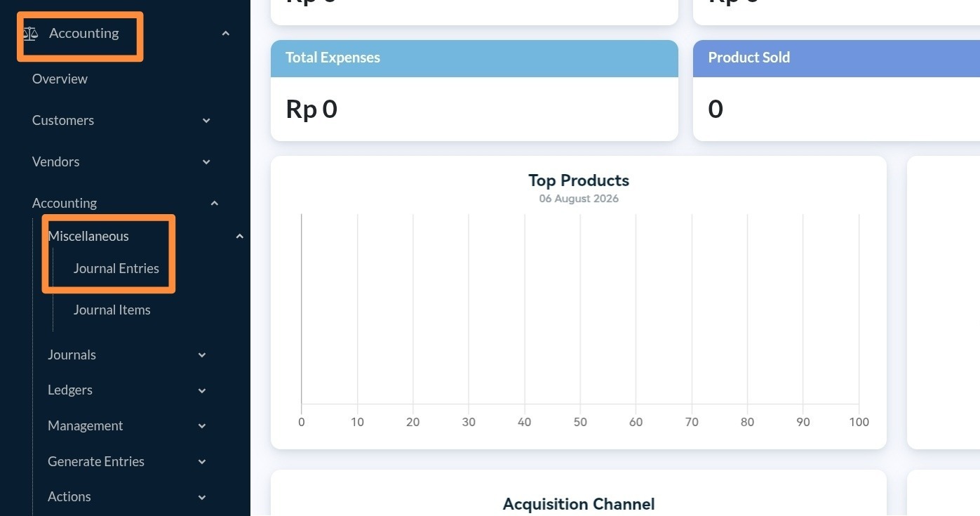
Task: Open the Generate Entries submenu
Action: [96, 461]
